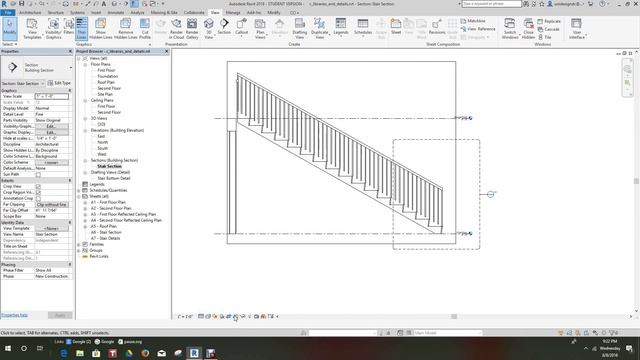Select the Cut Profile tool
The image size is (640, 360).
pyautogui.click(x=145, y=29)
